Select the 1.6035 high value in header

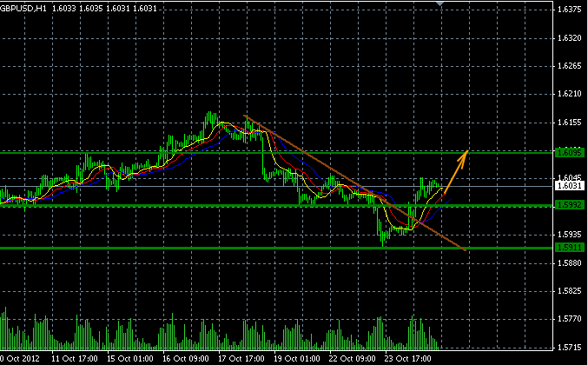(90, 8)
